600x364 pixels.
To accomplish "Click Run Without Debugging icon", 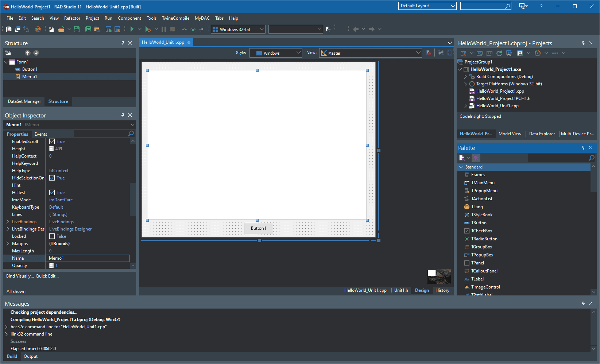I will coord(148,29).
